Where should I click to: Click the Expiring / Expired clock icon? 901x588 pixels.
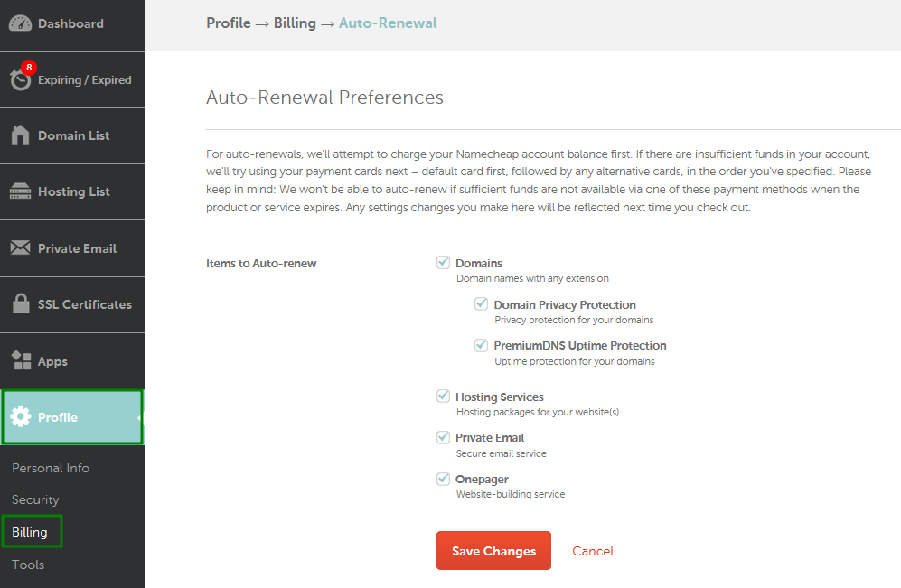pos(20,79)
